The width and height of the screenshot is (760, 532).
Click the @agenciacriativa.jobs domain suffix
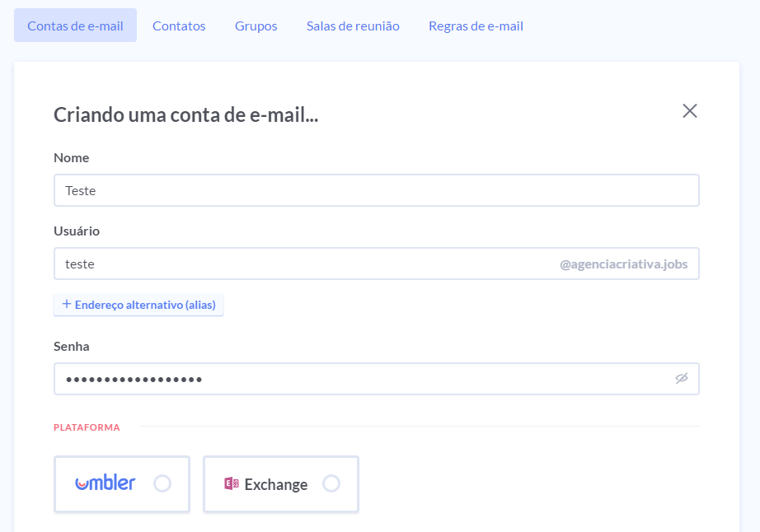[623, 264]
